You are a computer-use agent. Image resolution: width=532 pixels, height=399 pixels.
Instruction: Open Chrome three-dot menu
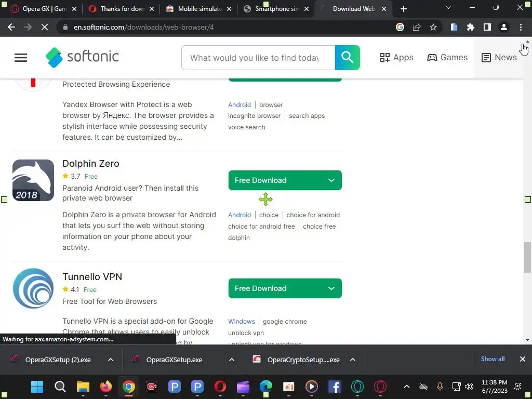521,27
